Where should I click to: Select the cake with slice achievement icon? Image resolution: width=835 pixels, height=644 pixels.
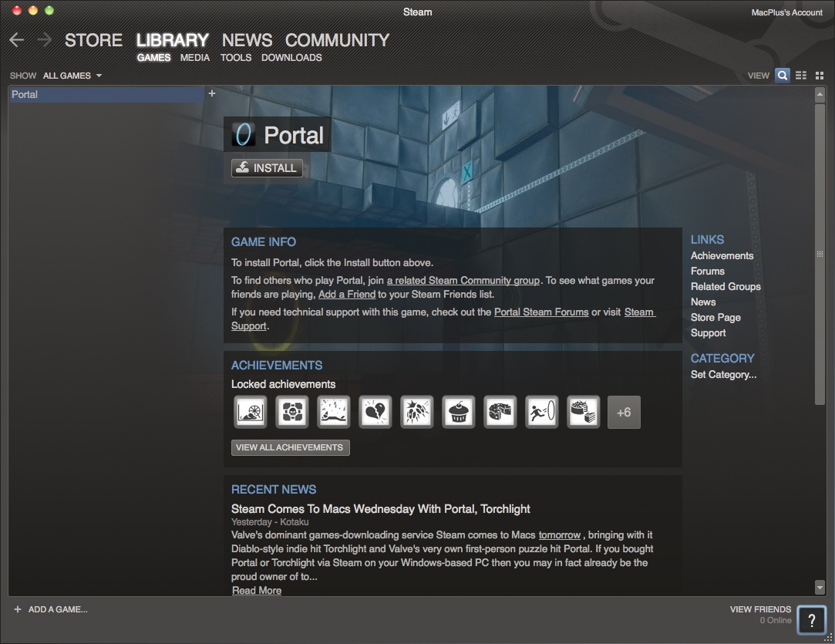click(583, 412)
